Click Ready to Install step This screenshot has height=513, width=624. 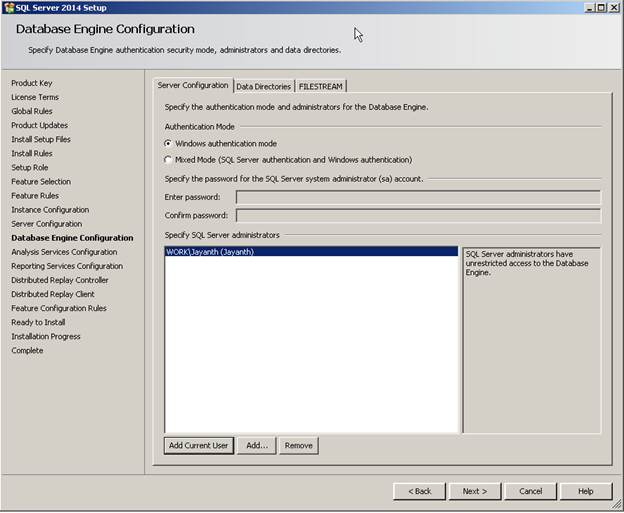[x=38, y=322]
